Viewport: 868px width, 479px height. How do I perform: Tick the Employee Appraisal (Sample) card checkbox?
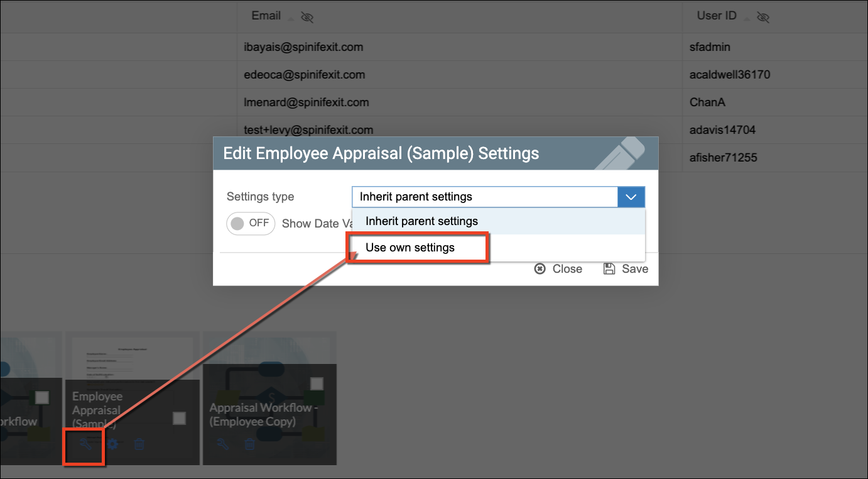click(179, 418)
